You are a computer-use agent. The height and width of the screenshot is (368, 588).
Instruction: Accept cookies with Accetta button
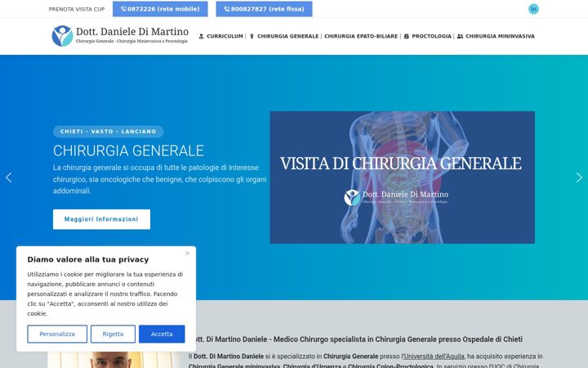point(162,334)
